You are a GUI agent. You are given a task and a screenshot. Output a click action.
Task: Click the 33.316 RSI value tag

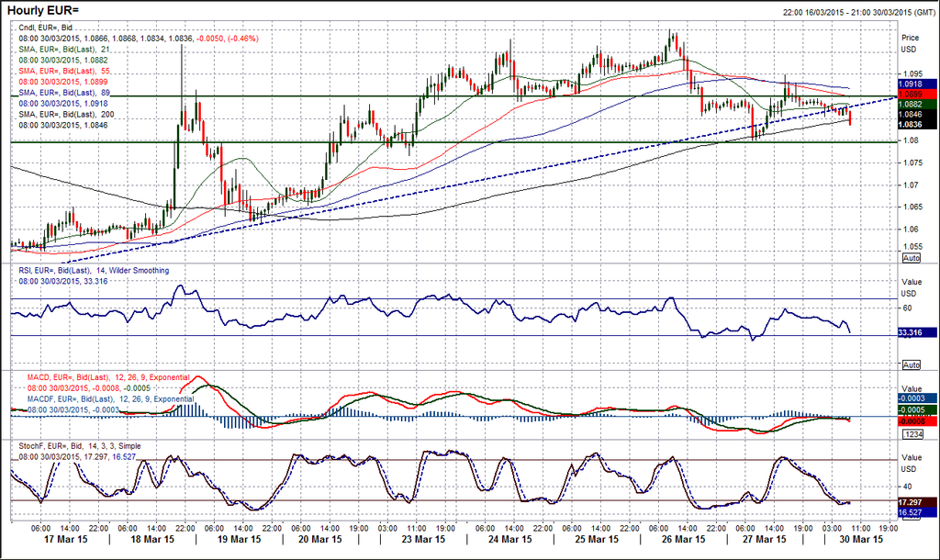917,332
